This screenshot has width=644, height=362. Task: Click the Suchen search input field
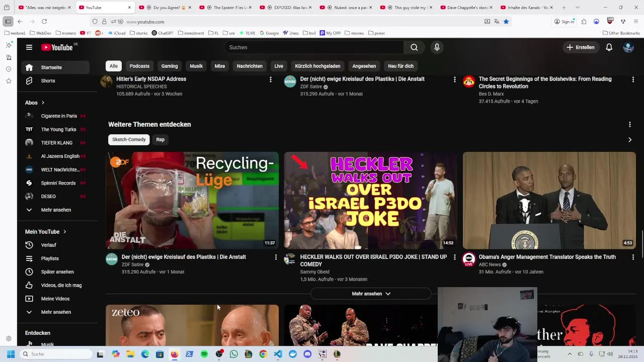tap(313, 47)
